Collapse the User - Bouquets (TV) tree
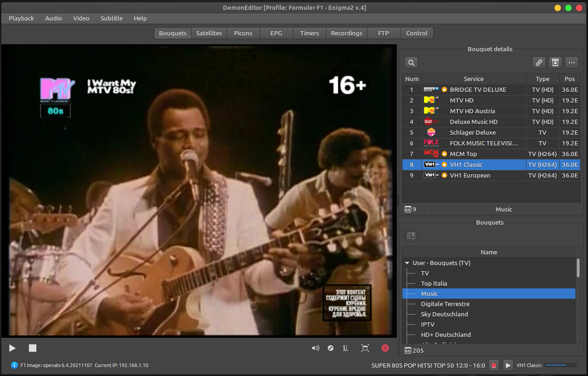The height and width of the screenshot is (376, 588). pos(407,263)
